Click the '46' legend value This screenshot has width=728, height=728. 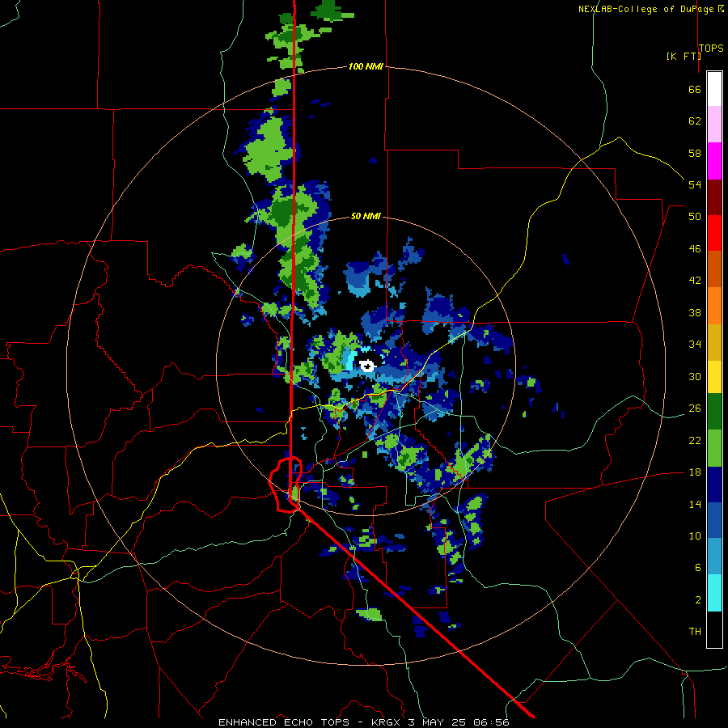click(695, 249)
